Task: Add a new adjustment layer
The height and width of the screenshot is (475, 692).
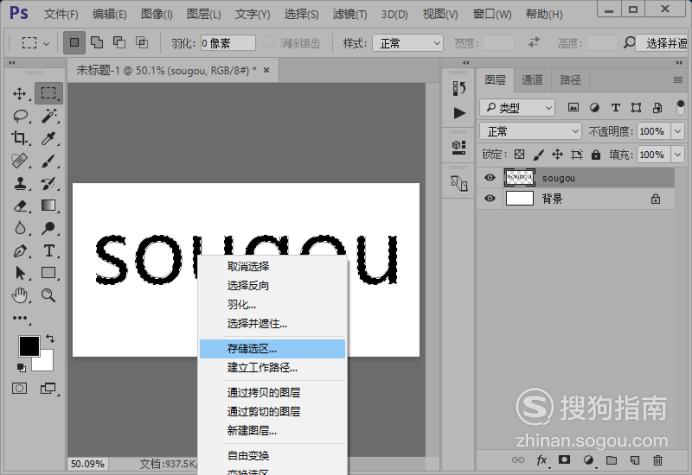Action: click(588, 460)
